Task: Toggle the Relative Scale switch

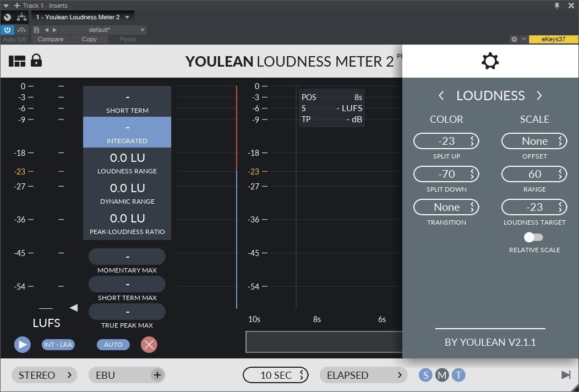Action: [x=533, y=237]
